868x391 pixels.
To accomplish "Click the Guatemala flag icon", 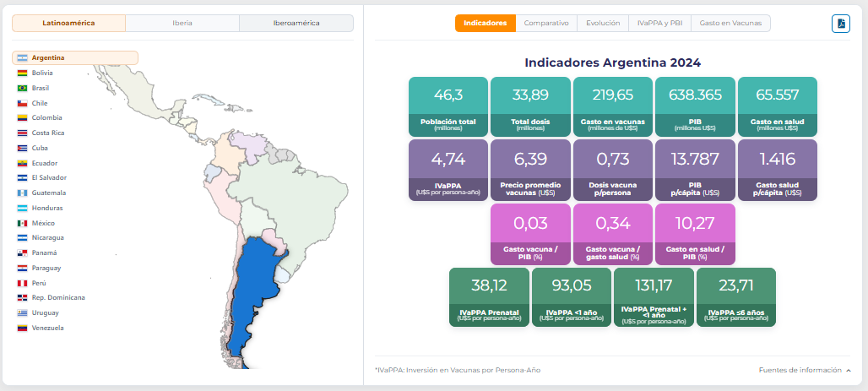I will (22, 193).
